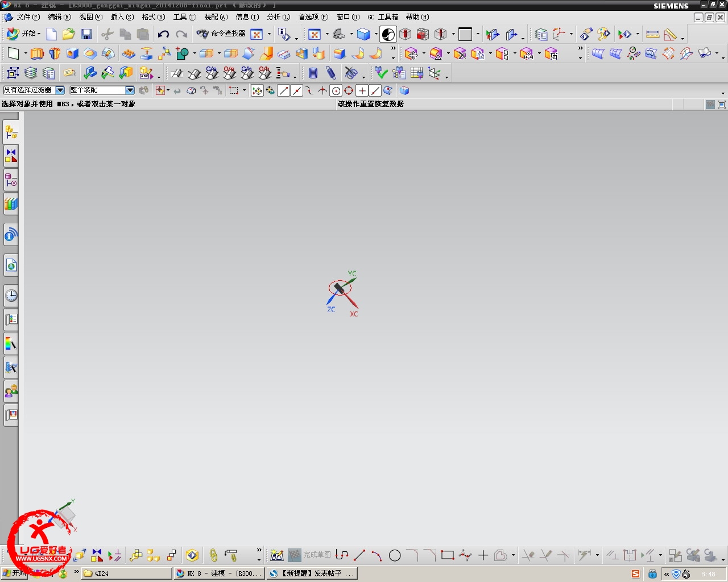
Task: Expand feature toolbar overflow chevron
Action: pos(393,49)
